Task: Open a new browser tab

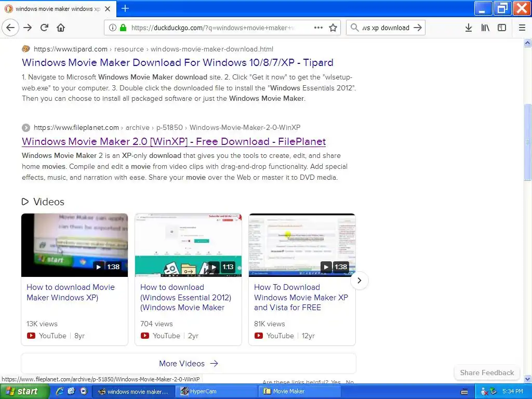Action: (x=125, y=8)
